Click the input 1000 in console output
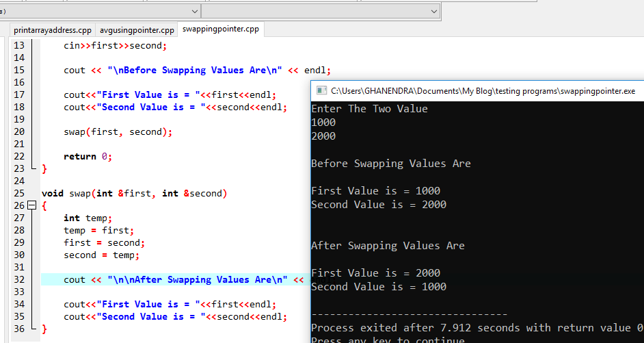This screenshot has width=644, height=343. coord(323,122)
